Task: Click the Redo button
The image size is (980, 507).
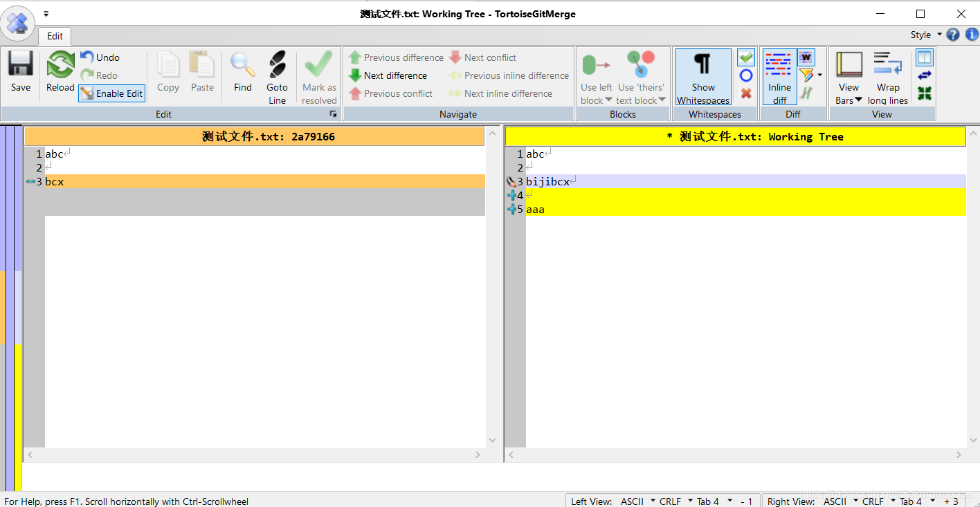Action: pos(99,75)
